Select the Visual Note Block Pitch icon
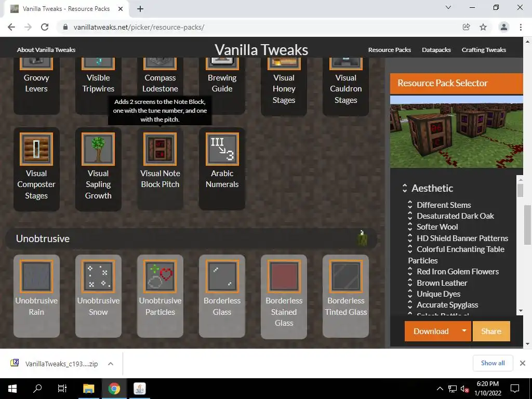 pyautogui.click(x=160, y=149)
